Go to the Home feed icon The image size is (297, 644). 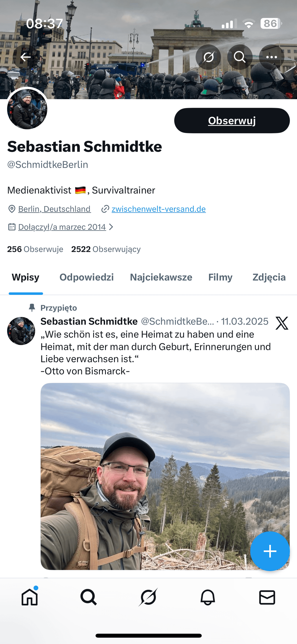tap(30, 597)
